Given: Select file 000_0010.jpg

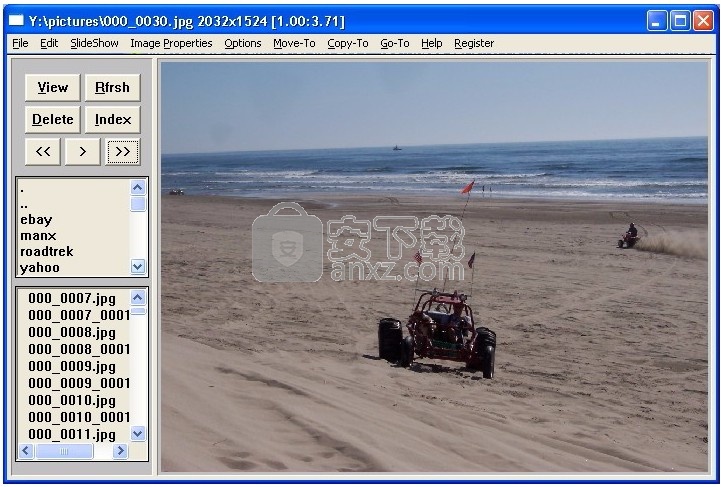Looking at the screenshot, I should (x=72, y=401).
